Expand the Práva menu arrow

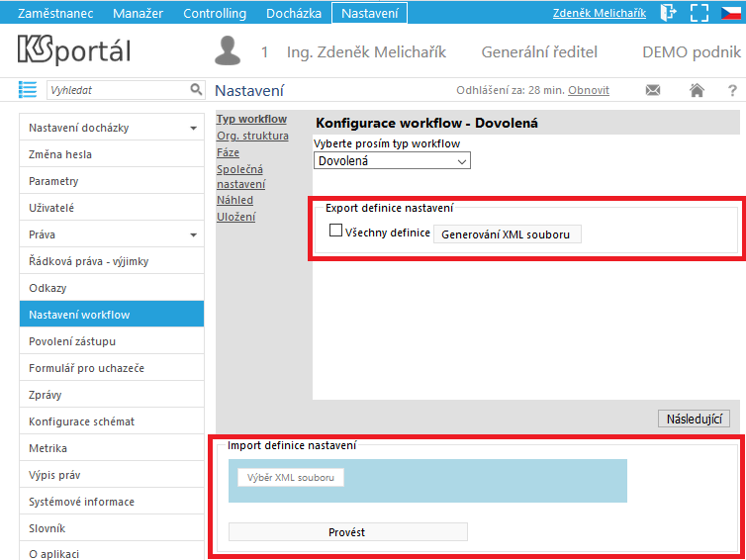click(193, 235)
